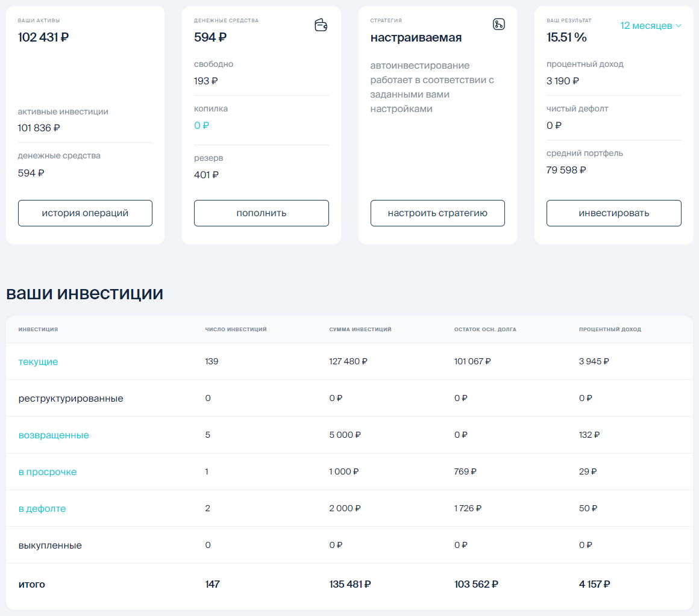Image resolution: width=699 pixels, height=616 pixels.
Task: Click the wallet icon on денежные средства card
Action: [321, 25]
